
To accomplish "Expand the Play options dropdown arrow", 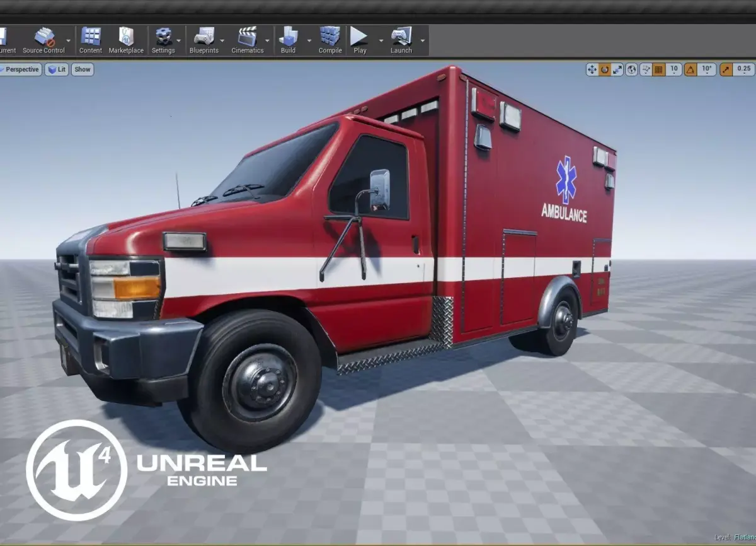I will [x=381, y=40].
